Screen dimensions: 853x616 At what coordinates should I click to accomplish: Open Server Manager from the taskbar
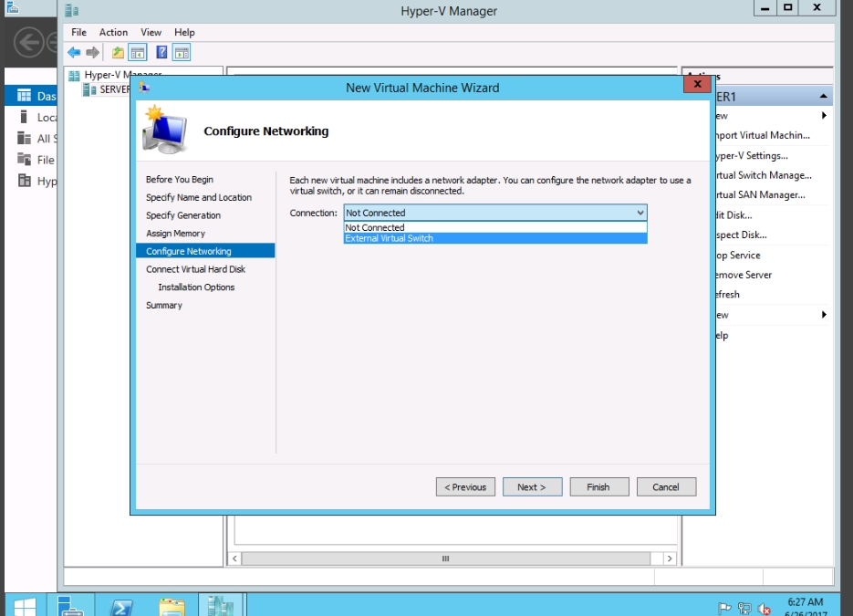click(x=72, y=607)
